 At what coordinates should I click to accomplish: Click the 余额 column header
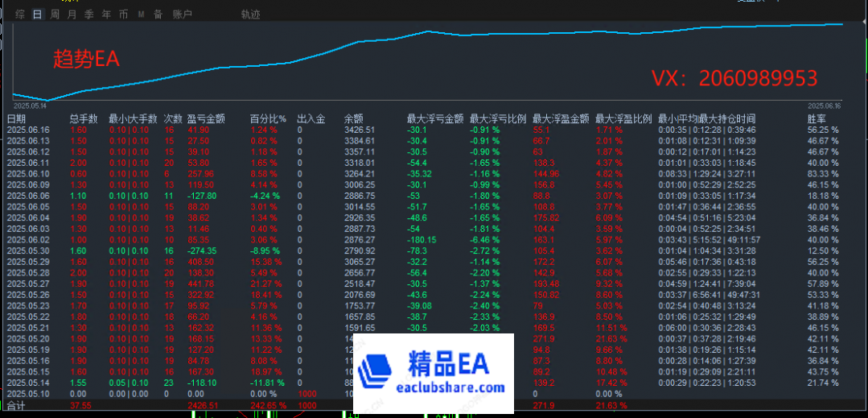tap(353, 119)
